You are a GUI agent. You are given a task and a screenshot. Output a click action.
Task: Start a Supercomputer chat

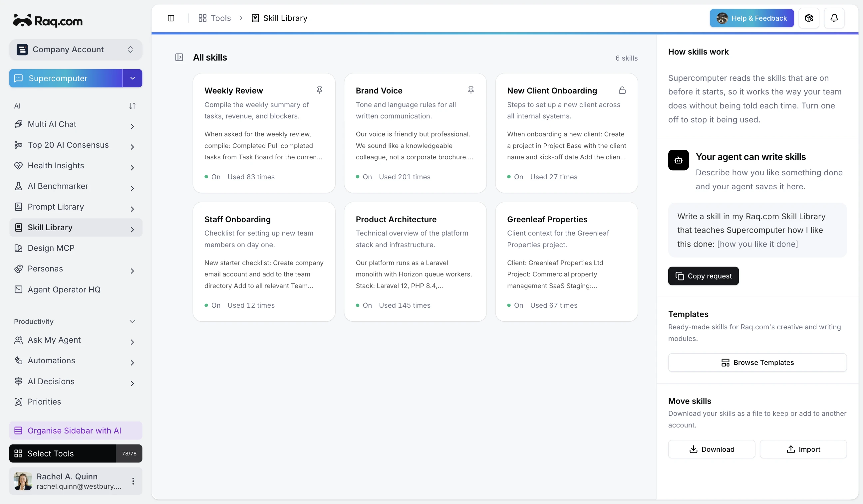[66, 79]
